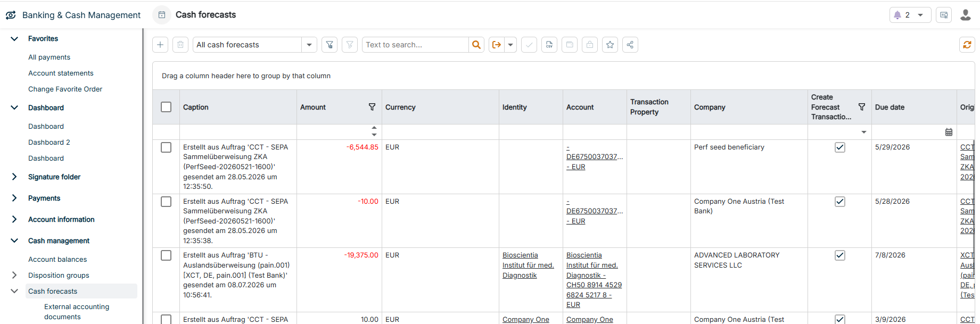Click the wallet icon in the toolbar

570,45
